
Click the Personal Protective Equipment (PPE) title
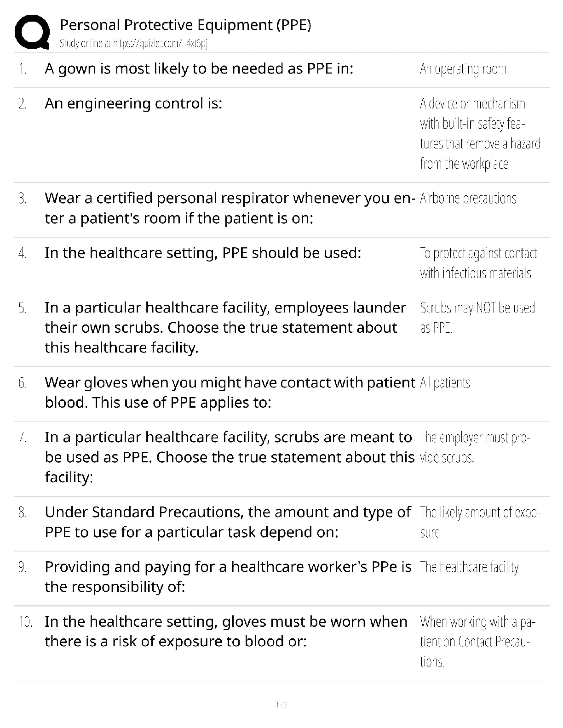(185, 25)
